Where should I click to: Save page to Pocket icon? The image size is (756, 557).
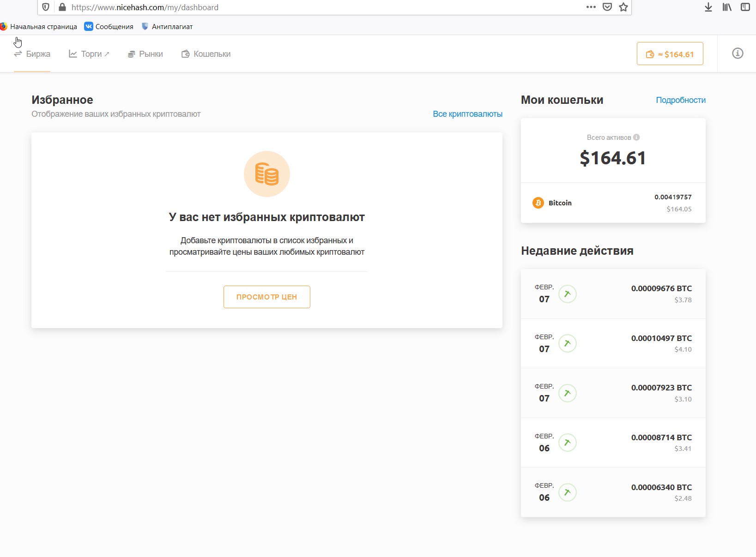pos(607,7)
